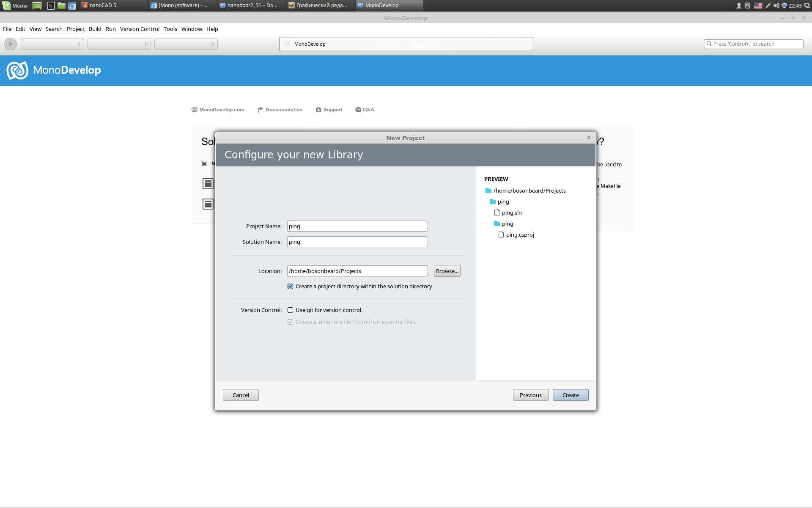Open the Project menu
This screenshot has height=508, width=812.
click(76, 29)
